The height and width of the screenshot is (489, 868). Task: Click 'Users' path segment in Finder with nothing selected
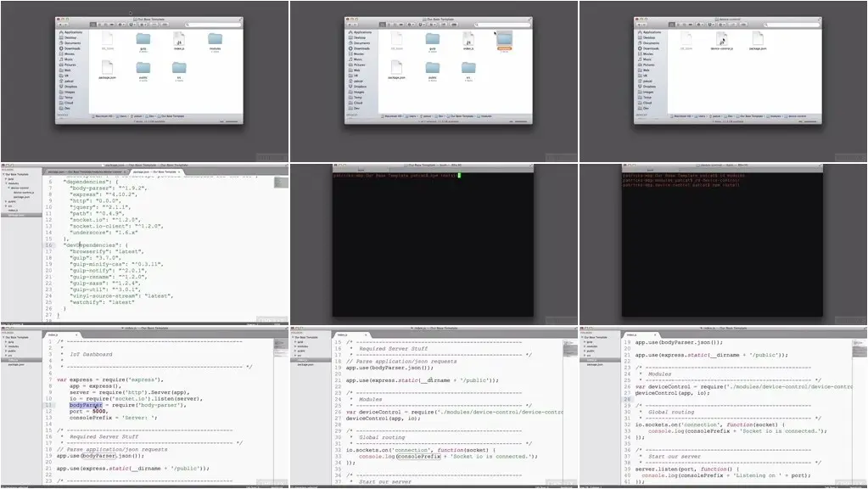[122, 116]
